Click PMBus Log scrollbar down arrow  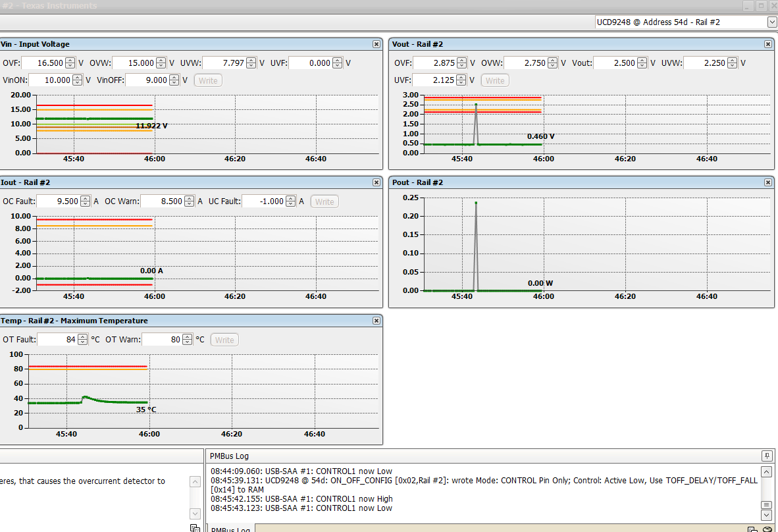(766, 515)
